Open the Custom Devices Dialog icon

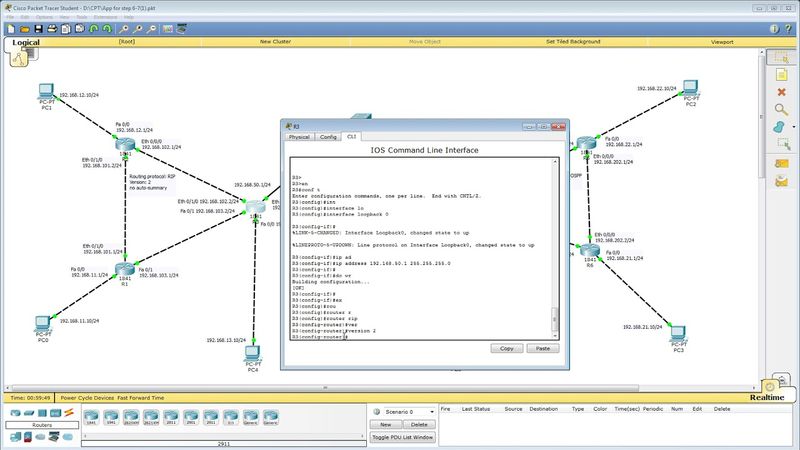pos(182,29)
